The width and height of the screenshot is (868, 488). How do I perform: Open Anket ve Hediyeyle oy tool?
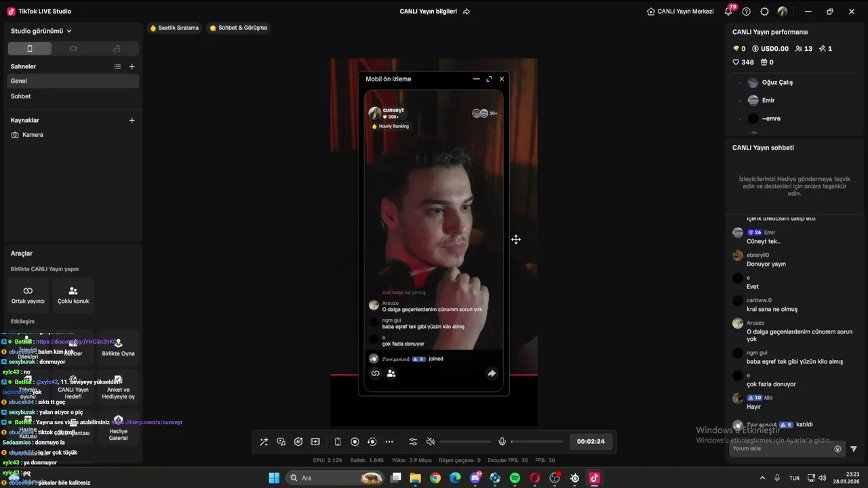point(118,388)
